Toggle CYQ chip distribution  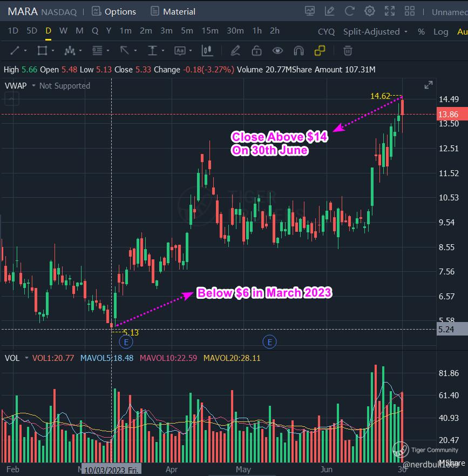pos(326,31)
